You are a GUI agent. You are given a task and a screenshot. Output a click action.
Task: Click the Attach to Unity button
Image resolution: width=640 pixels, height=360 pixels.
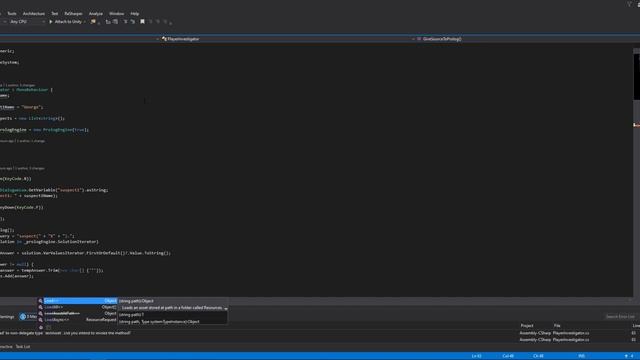[66, 22]
